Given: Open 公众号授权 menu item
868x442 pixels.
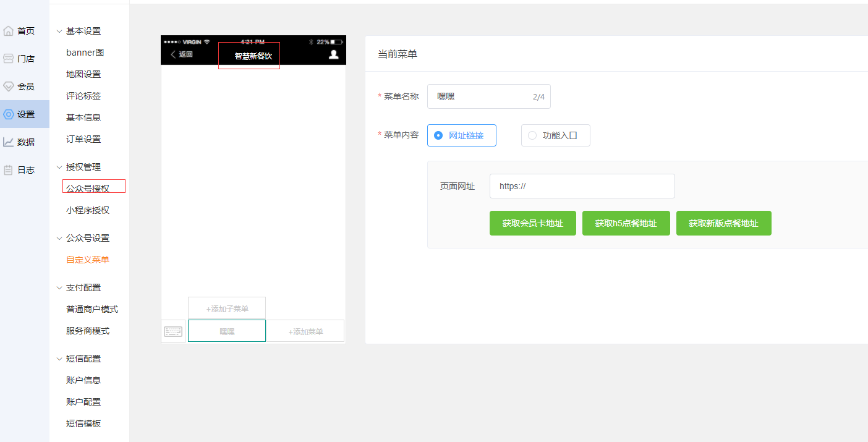Looking at the screenshot, I should (x=88, y=189).
